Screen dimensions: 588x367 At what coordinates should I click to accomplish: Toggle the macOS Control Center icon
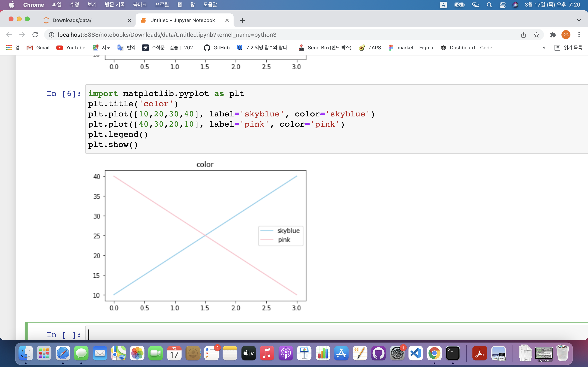point(502,5)
